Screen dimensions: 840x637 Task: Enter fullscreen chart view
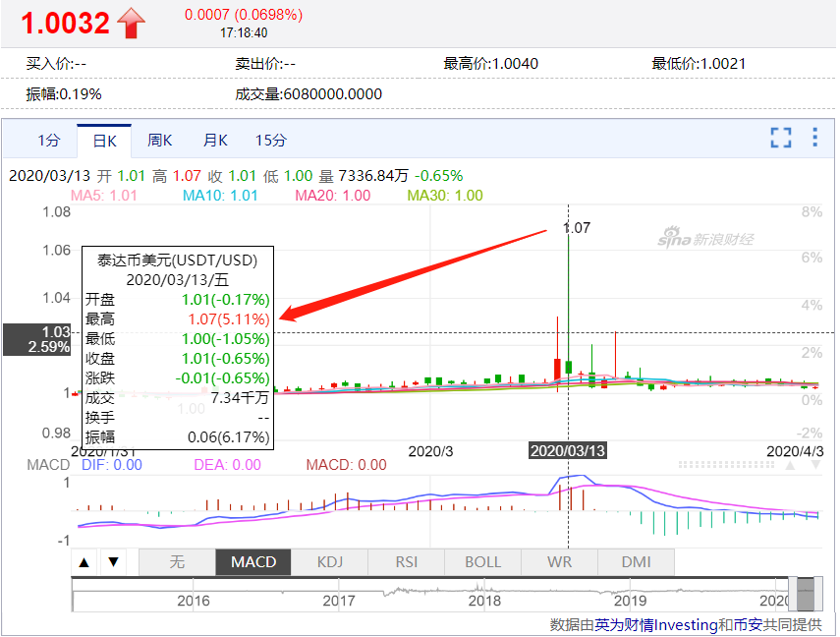coord(781,139)
